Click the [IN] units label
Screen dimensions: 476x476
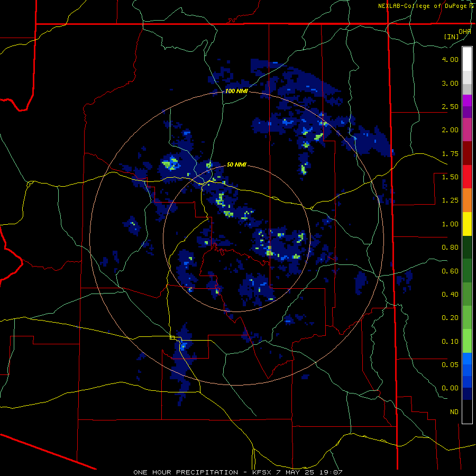452,36
